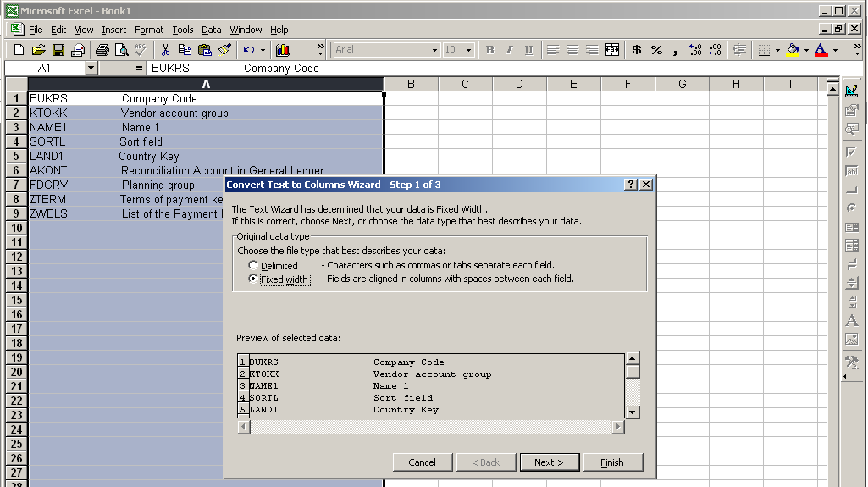Screen dimensions: 868x487
Task: Open the Fill Color dropdown arrow
Action: point(806,50)
